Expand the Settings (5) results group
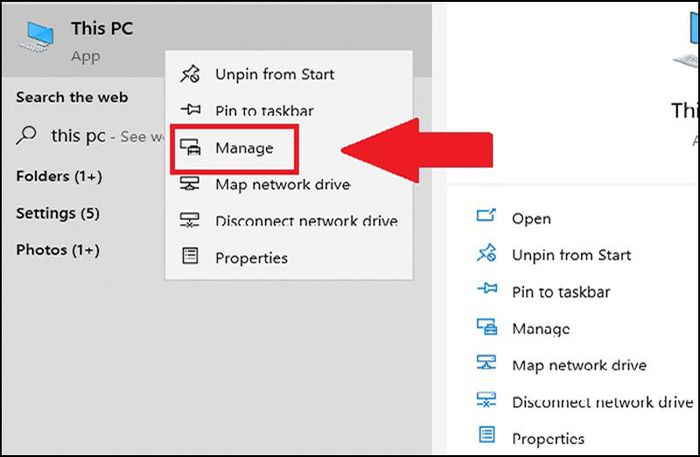 [58, 213]
